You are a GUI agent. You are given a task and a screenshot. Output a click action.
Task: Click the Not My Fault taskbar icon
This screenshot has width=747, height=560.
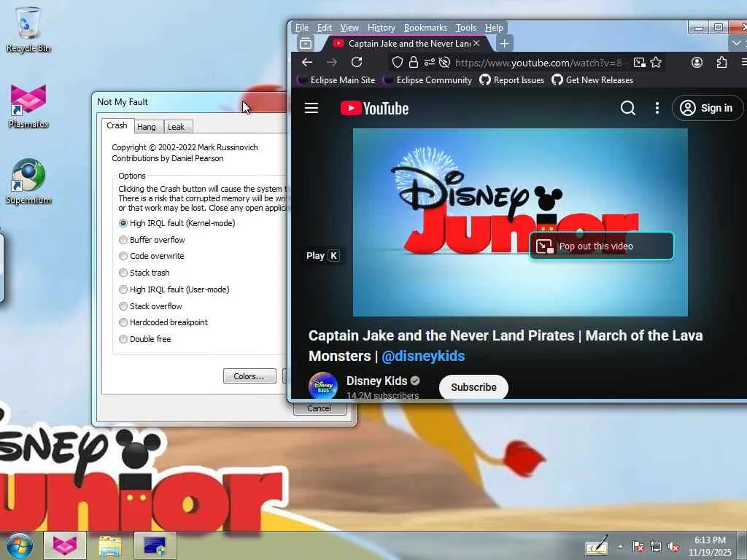tap(155, 545)
